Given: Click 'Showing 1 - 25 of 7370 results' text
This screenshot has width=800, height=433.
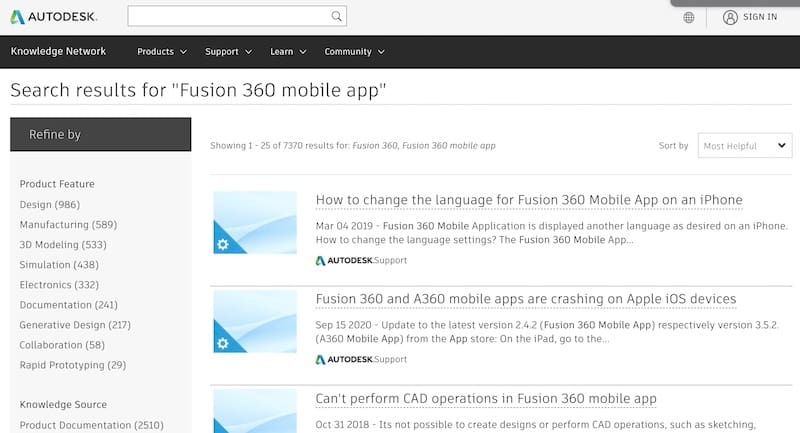Looking at the screenshot, I should [x=353, y=145].
